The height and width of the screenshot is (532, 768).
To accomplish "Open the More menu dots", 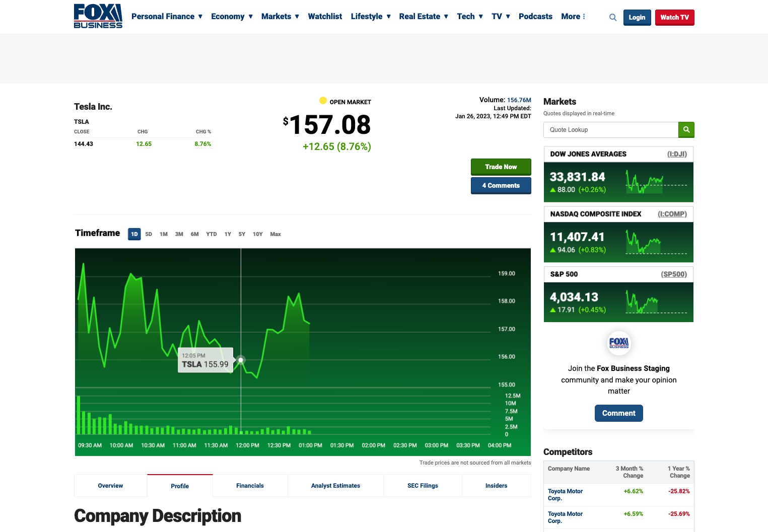I will 584,17.
